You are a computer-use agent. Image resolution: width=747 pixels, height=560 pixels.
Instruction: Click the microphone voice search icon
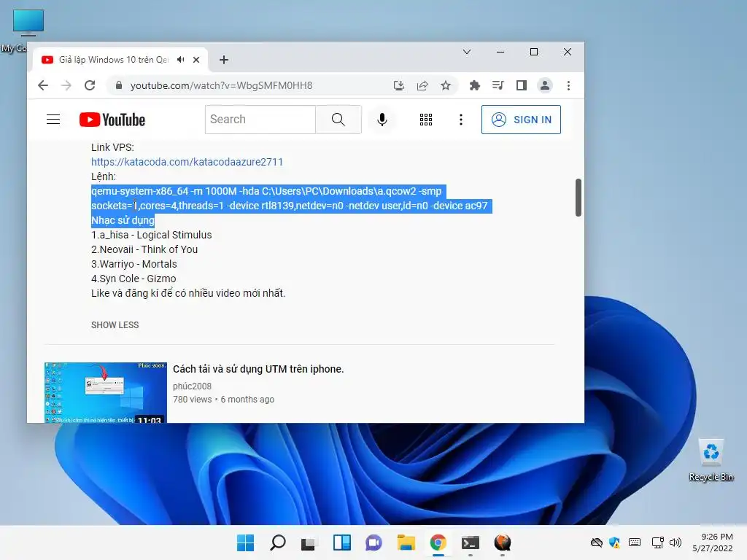(x=382, y=120)
